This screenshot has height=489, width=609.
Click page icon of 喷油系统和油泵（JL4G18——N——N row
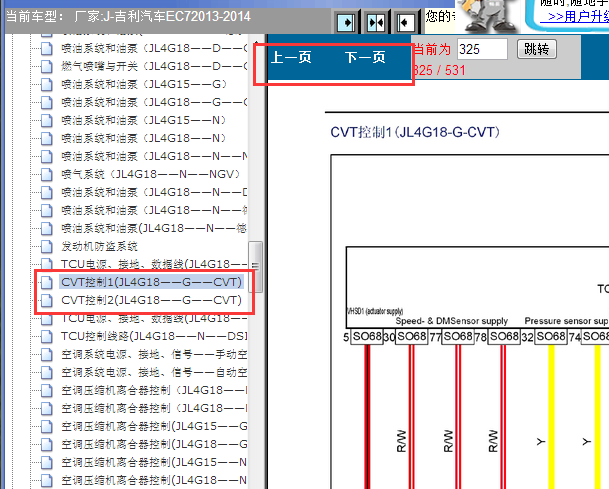(47, 157)
